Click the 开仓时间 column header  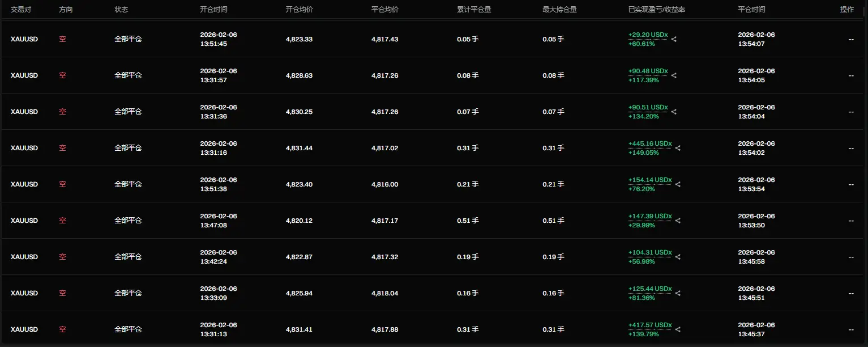coord(213,10)
